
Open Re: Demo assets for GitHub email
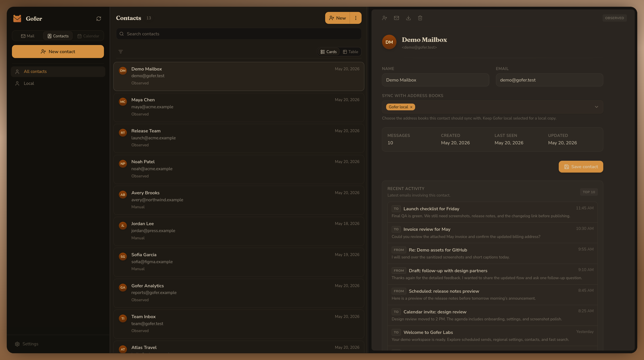(492, 254)
